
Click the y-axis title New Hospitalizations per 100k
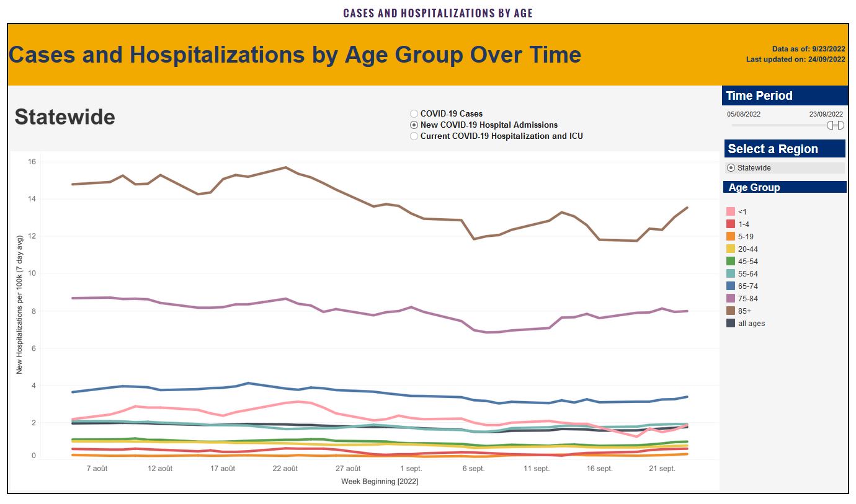coord(19,304)
